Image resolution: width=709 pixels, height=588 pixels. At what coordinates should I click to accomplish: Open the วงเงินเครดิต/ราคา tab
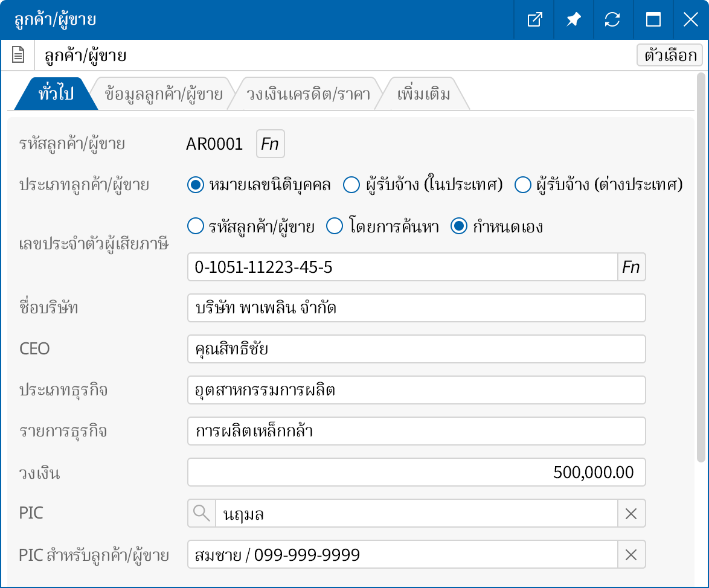pos(308,95)
